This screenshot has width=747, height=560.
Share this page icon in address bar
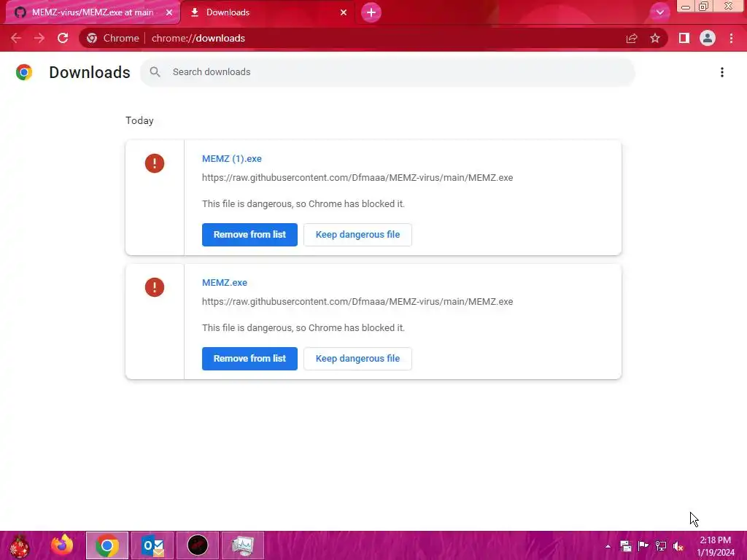pyautogui.click(x=632, y=38)
